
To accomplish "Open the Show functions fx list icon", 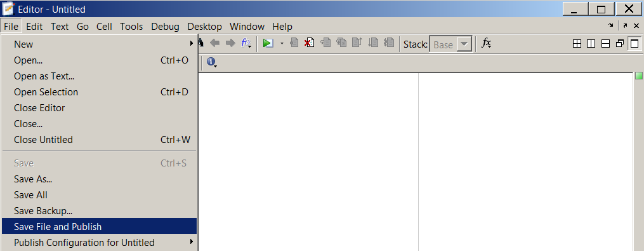I will tap(246, 43).
